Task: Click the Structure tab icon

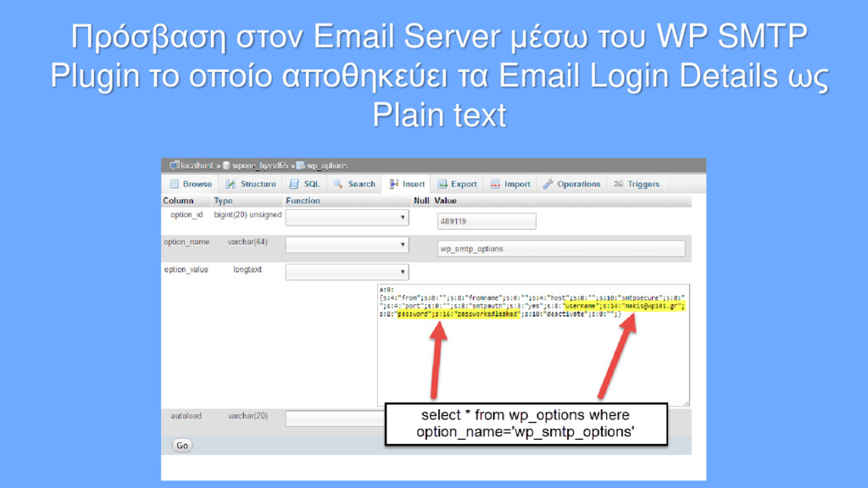Action: click(231, 184)
